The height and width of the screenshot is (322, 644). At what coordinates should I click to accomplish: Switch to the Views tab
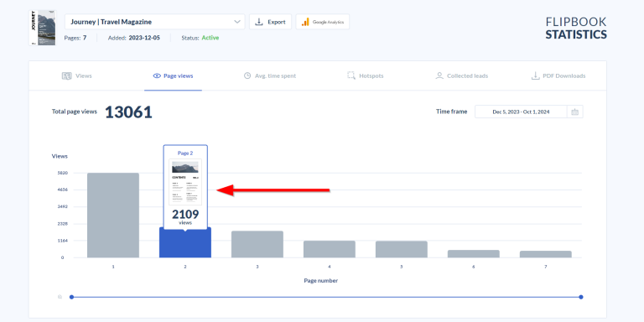tap(77, 76)
